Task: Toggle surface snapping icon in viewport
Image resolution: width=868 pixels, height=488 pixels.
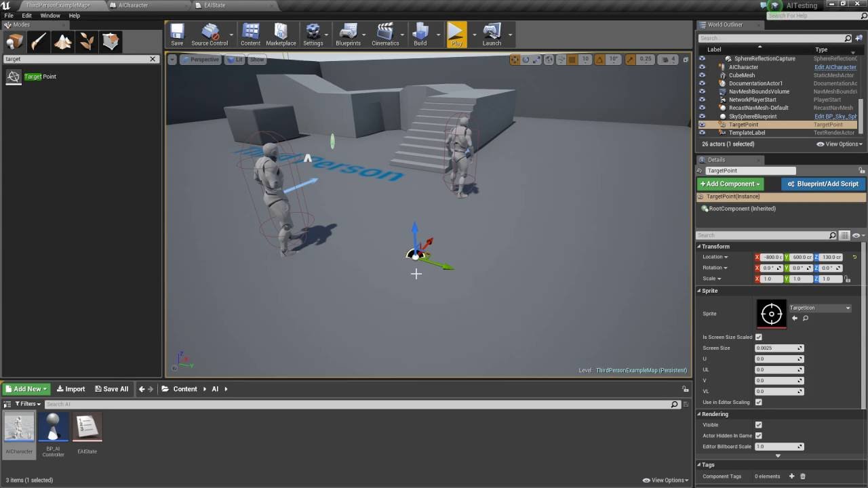Action: 561,60
